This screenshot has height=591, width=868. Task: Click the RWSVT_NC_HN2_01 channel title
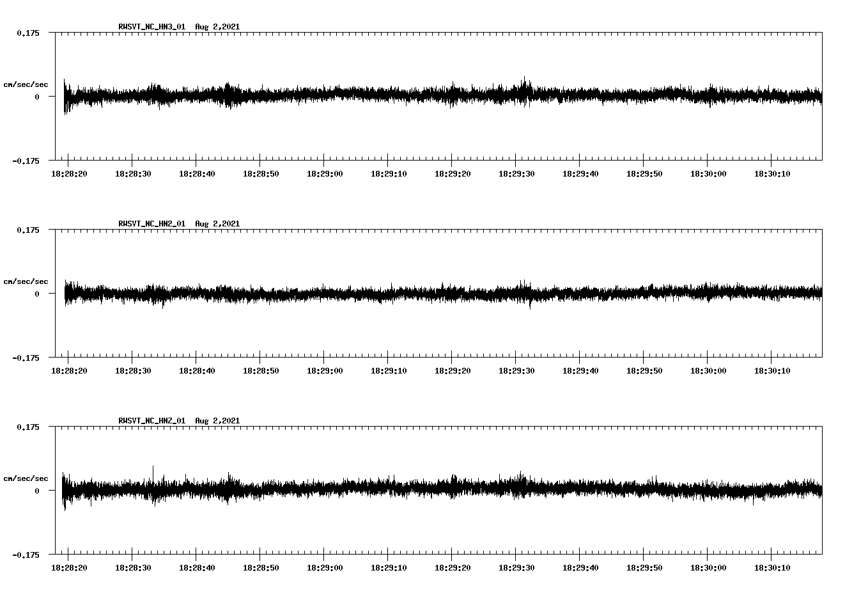[151, 224]
